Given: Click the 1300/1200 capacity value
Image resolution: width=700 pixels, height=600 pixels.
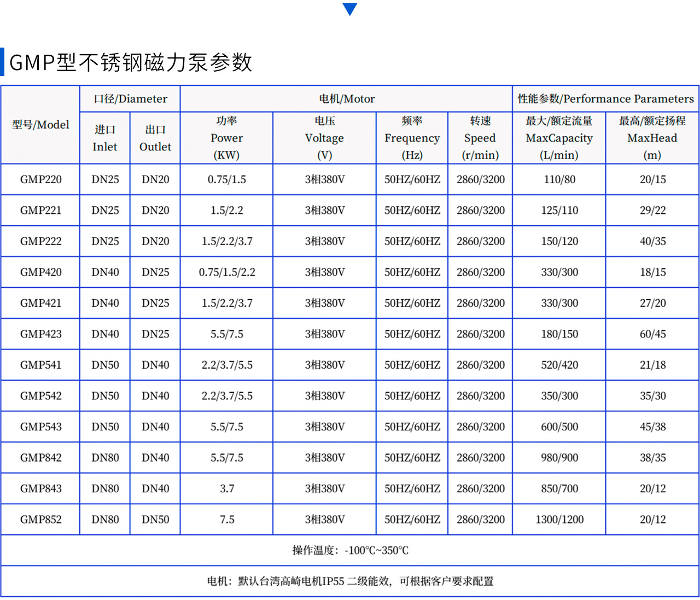Looking at the screenshot, I should tap(559, 520).
